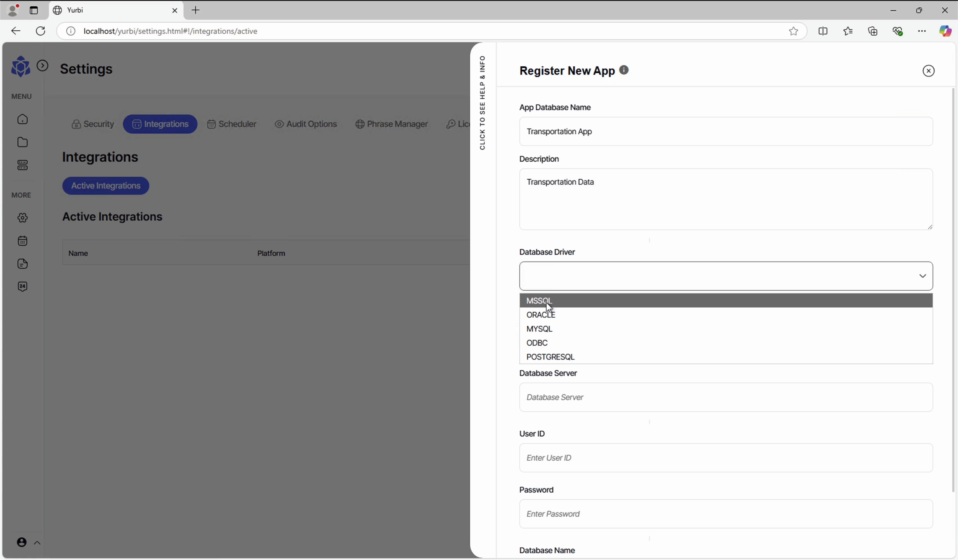
Task: Click the calendar scheduler icon in sidebar
Action: point(22,241)
